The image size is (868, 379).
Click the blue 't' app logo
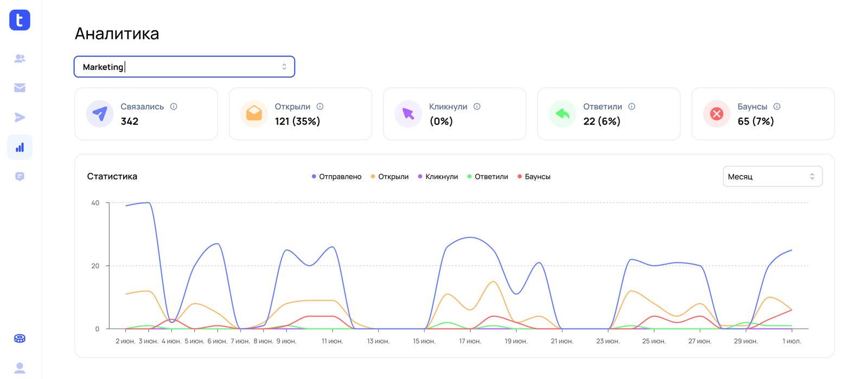tap(20, 20)
